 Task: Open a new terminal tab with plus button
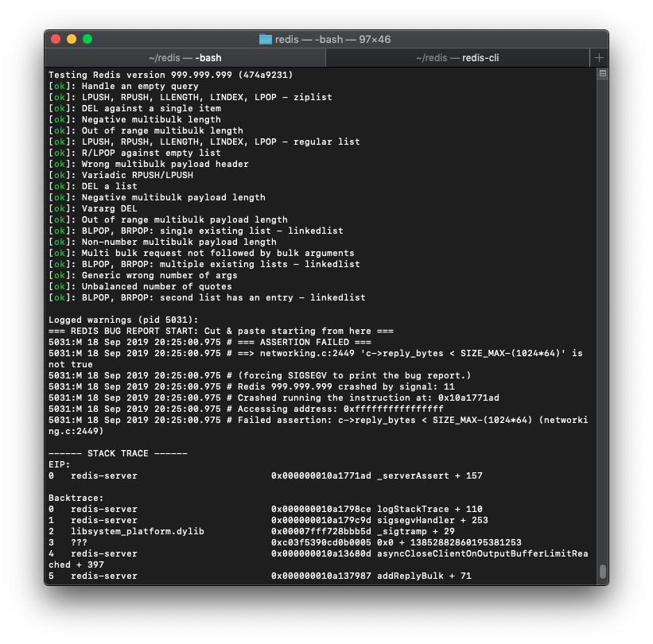pyautogui.click(x=599, y=57)
